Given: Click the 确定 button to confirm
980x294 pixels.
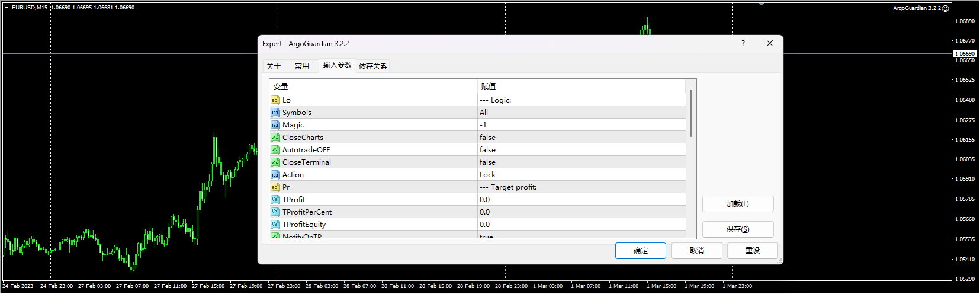Looking at the screenshot, I should tap(640, 251).
